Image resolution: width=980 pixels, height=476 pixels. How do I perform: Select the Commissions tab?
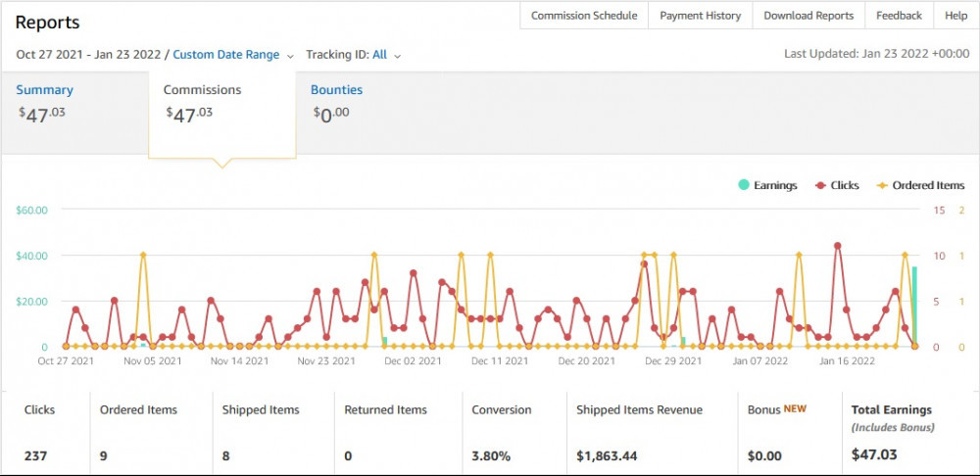pyautogui.click(x=202, y=90)
